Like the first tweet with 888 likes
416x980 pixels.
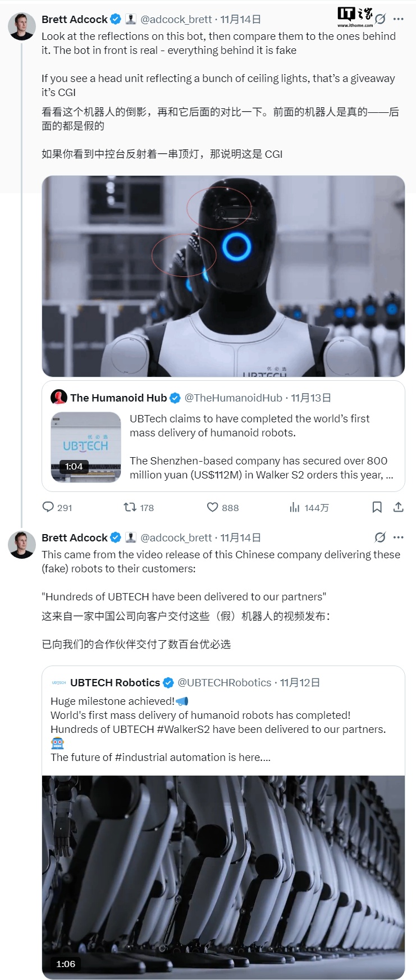click(213, 507)
